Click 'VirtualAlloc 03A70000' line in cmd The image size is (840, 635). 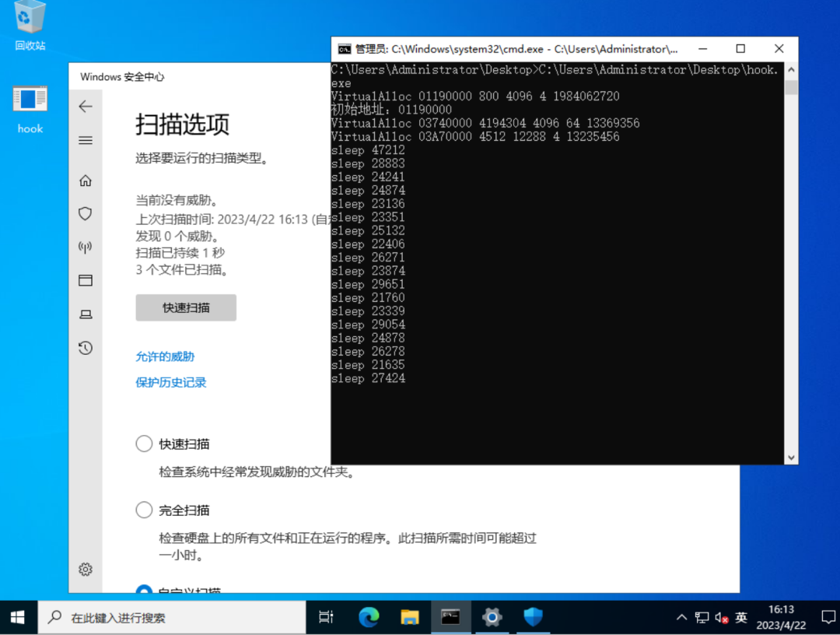[475, 137]
